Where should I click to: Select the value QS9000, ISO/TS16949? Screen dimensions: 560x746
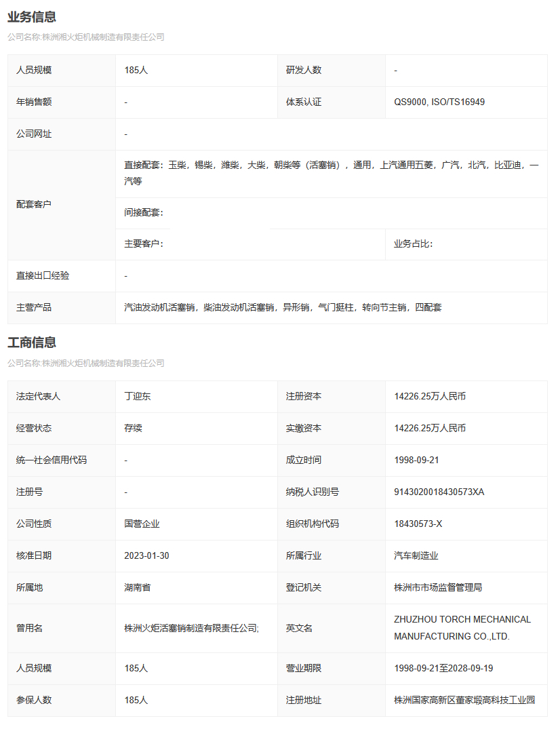[x=439, y=102]
